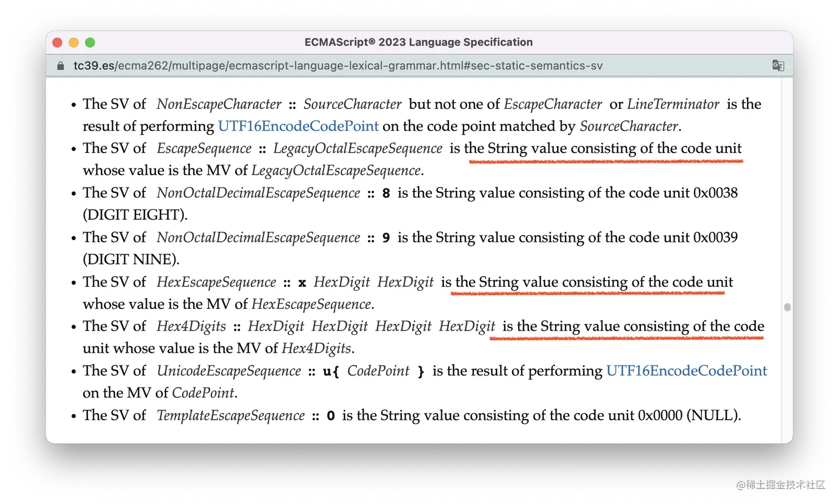Click LegacyOctalEscapeSequence after the double colon
Screen dimensions: 839x504
pyautogui.click(x=358, y=149)
